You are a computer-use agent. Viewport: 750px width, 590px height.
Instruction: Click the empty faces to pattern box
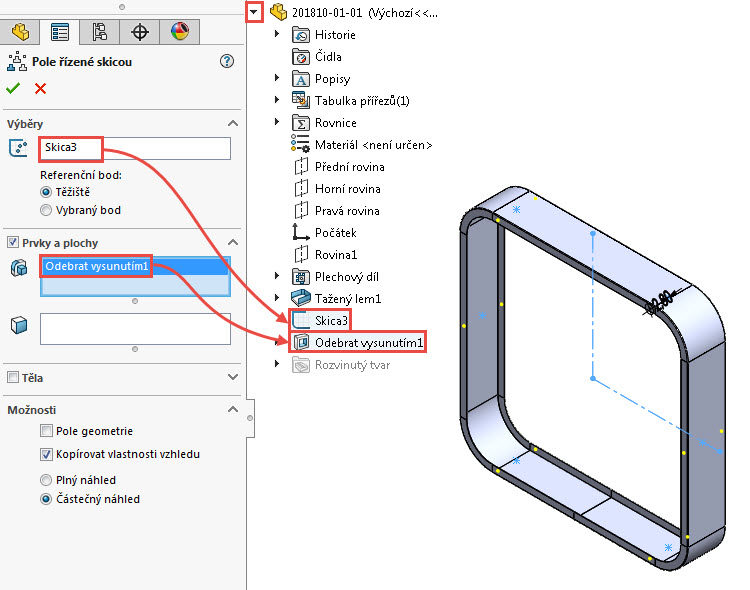(135, 329)
